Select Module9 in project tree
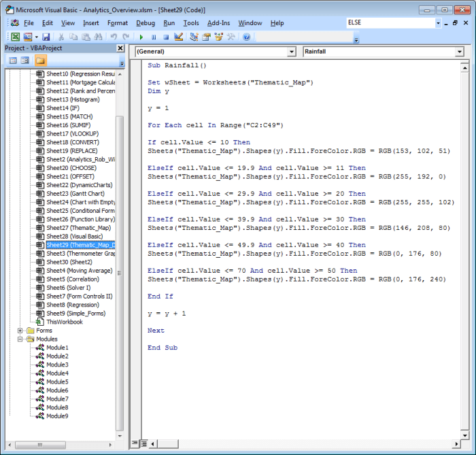The image size is (476, 455). coord(57,416)
